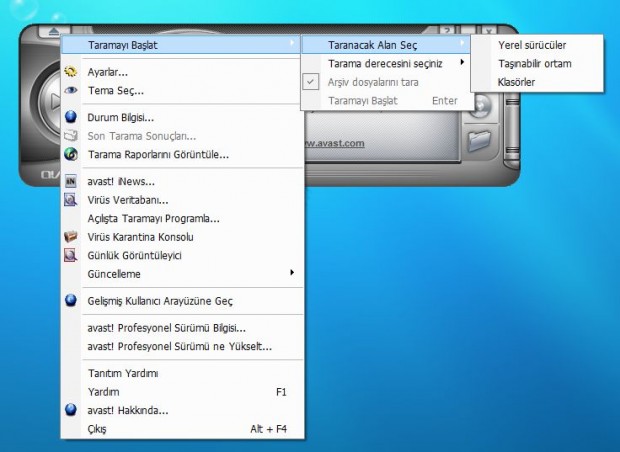Select avast! Profesyonel Sürümü ne Yükselt
The image size is (620, 452).
tap(182, 346)
